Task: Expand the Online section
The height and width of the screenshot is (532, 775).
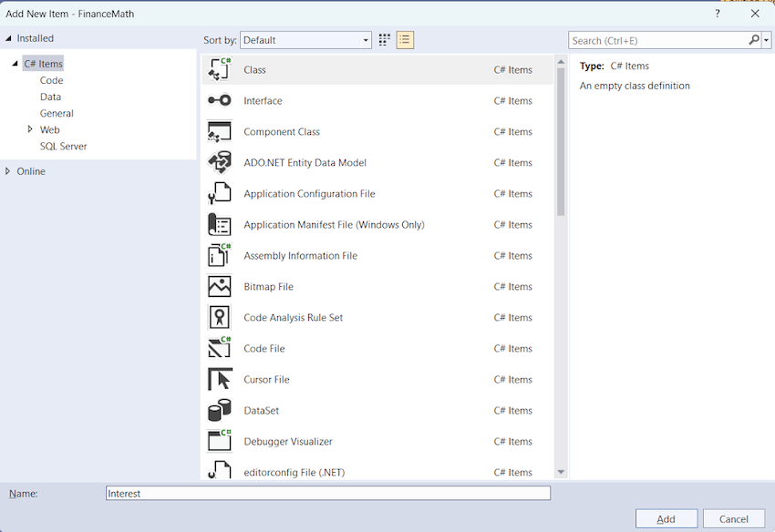Action: pos(9,170)
